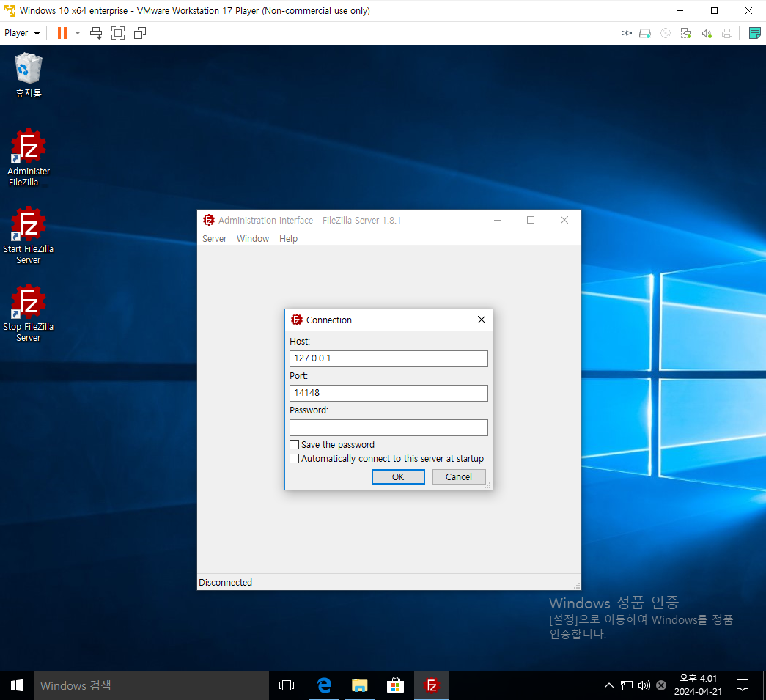Open the Player menu dropdown
The image size is (766, 700).
coord(21,33)
